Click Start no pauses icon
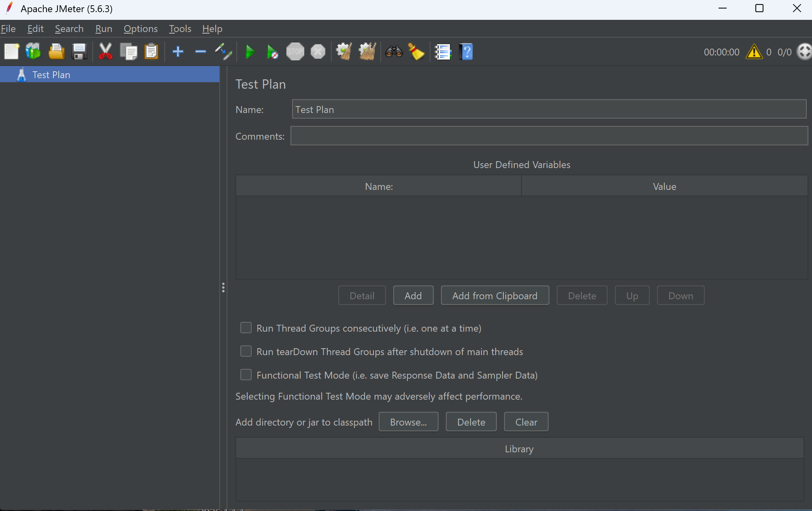 point(272,52)
